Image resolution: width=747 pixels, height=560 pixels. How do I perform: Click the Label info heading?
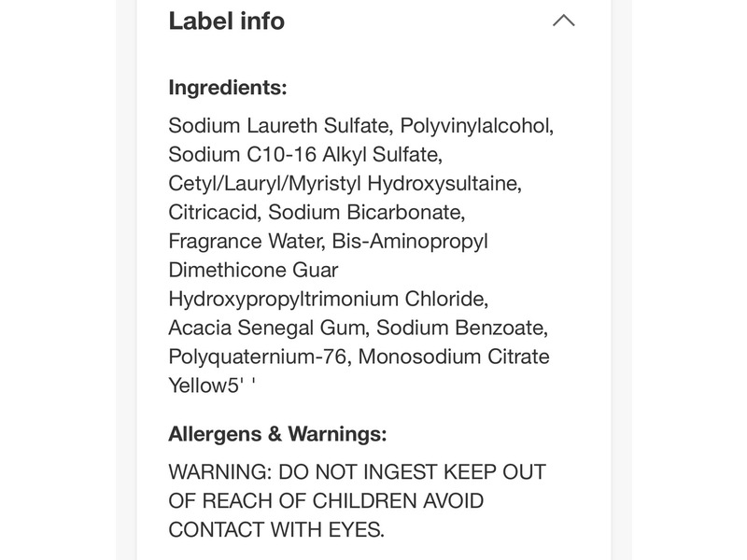[226, 21]
